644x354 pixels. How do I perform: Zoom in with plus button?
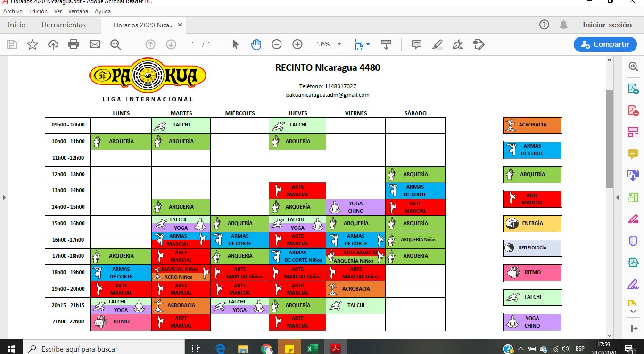click(x=297, y=44)
